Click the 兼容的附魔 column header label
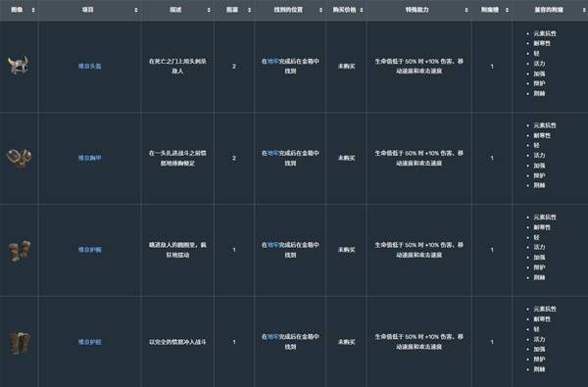This screenshot has height=387, width=588. (549, 10)
